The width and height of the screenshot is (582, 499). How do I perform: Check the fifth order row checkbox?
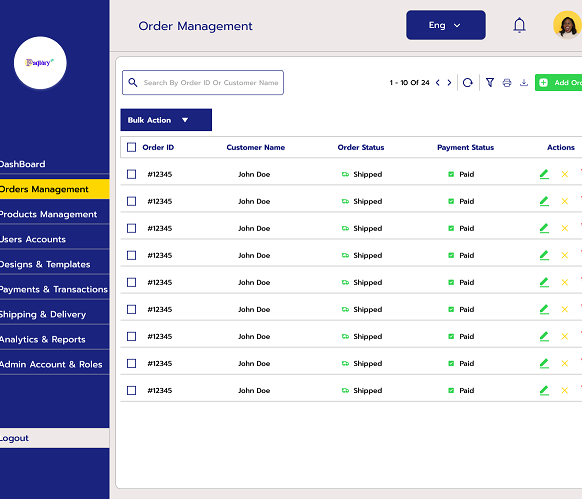[x=131, y=283]
